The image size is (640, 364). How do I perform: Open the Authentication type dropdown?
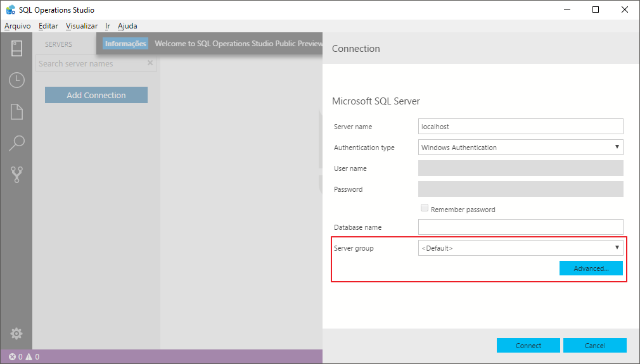pos(520,147)
